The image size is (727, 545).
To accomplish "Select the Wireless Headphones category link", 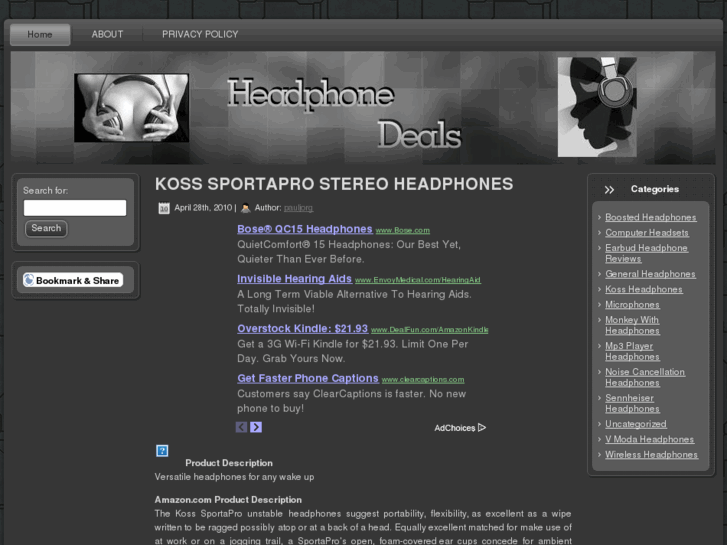I will (x=651, y=455).
